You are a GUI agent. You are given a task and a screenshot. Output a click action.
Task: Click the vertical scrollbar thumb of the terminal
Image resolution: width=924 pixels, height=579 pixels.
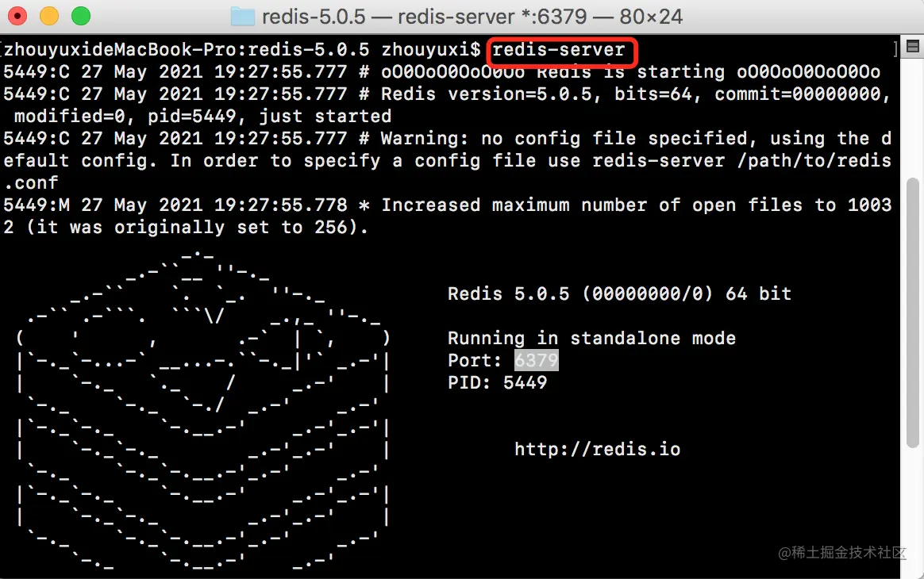coord(913,313)
